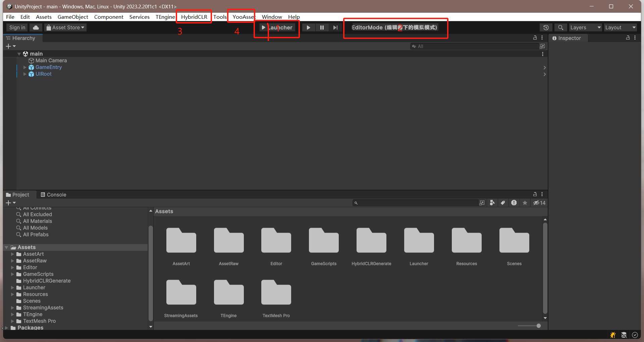Click the Pause button in toolbar

[x=322, y=27]
